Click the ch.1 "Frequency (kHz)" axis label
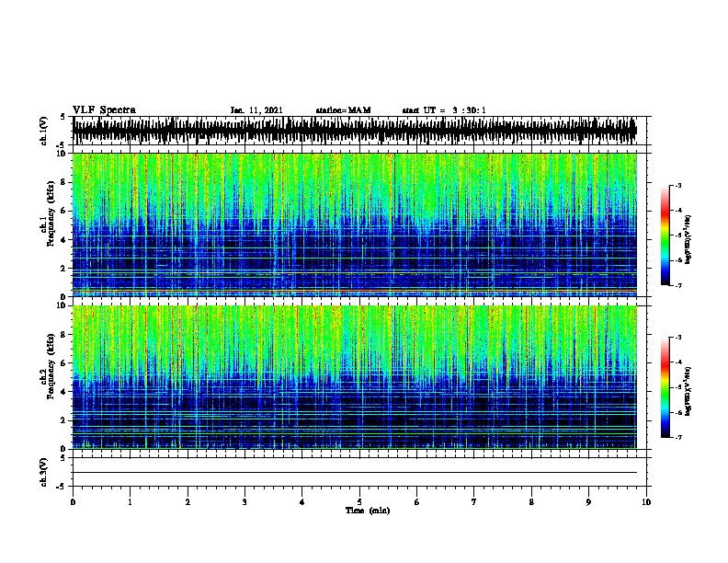Viewport: 728px width, 563px height. click(51, 213)
